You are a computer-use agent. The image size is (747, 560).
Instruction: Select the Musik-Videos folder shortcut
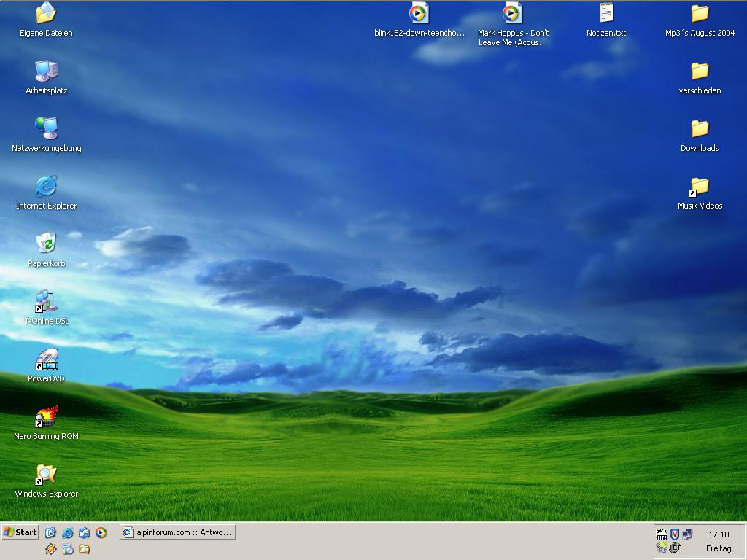pyautogui.click(x=700, y=187)
